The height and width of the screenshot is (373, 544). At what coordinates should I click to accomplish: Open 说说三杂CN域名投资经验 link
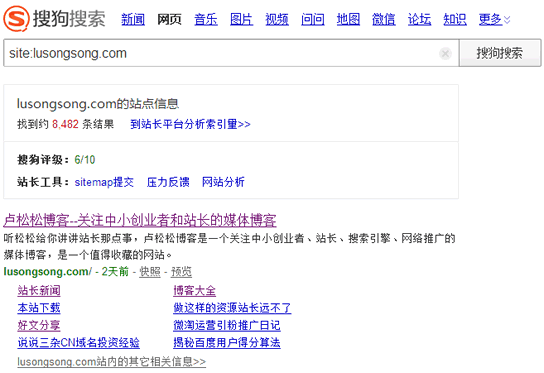(x=78, y=343)
